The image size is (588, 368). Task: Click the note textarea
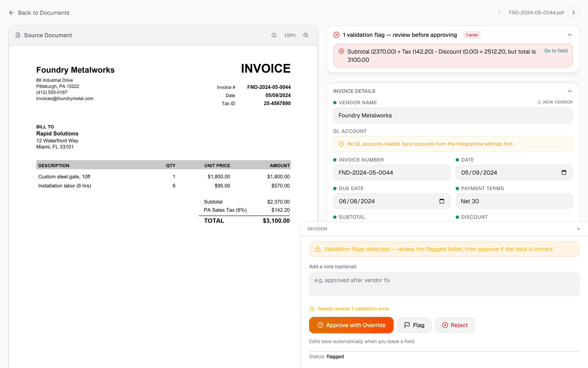click(444, 284)
